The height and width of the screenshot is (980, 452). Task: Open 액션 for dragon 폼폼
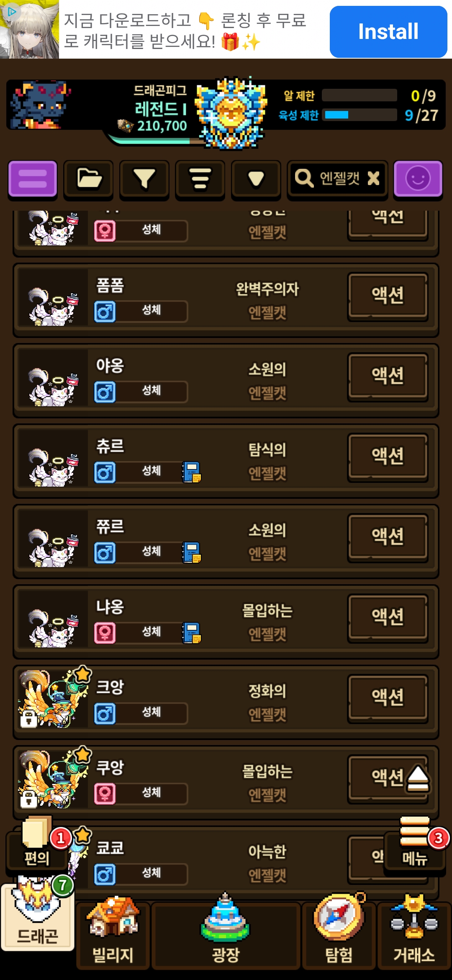click(x=388, y=296)
